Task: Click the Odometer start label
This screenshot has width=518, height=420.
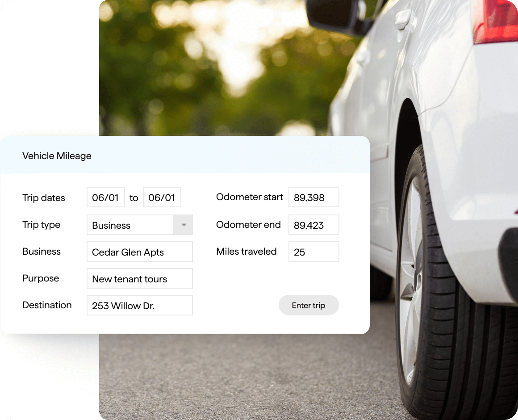Action: coord(249,197)
